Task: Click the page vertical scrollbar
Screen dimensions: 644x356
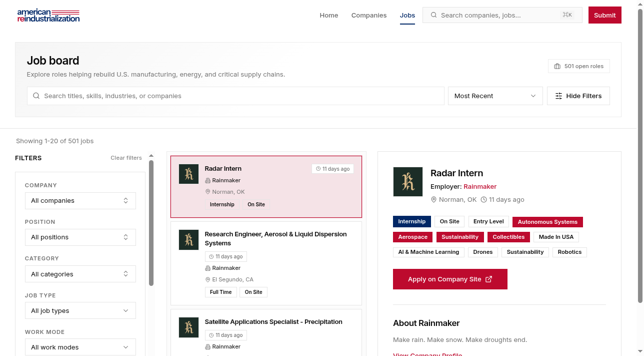Action: pyautogui.click(x=640, y=155)
